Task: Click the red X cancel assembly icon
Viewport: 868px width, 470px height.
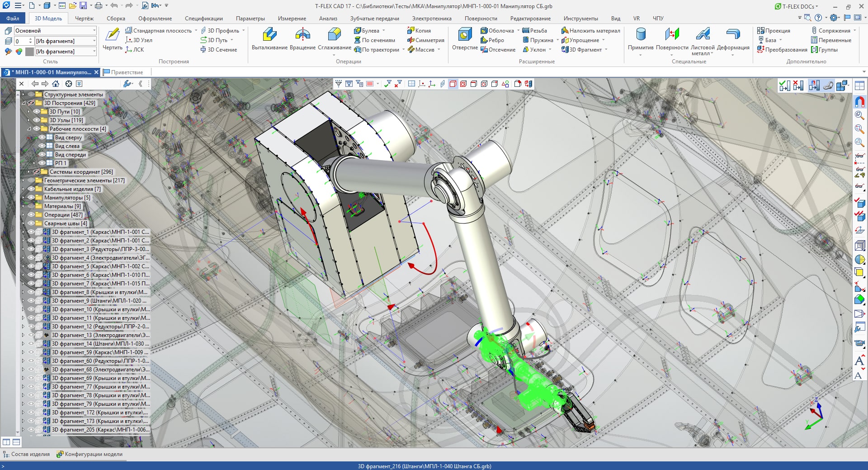Action: pyautogui.click(x=798, y=85)
